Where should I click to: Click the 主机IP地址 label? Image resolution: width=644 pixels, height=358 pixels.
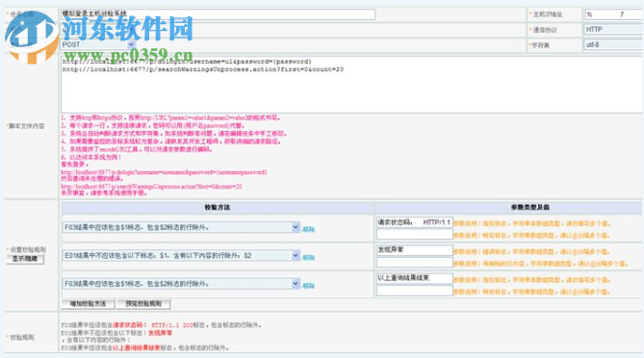548,14
